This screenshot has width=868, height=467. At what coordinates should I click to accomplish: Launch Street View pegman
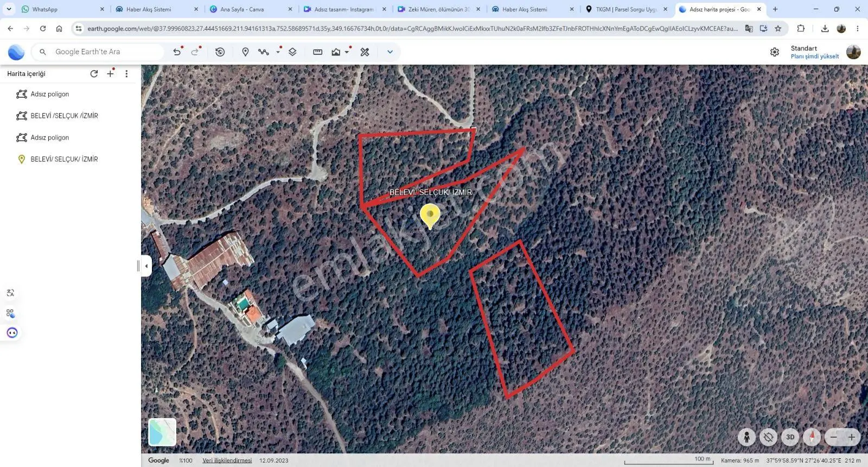click(x=747, y=437)
